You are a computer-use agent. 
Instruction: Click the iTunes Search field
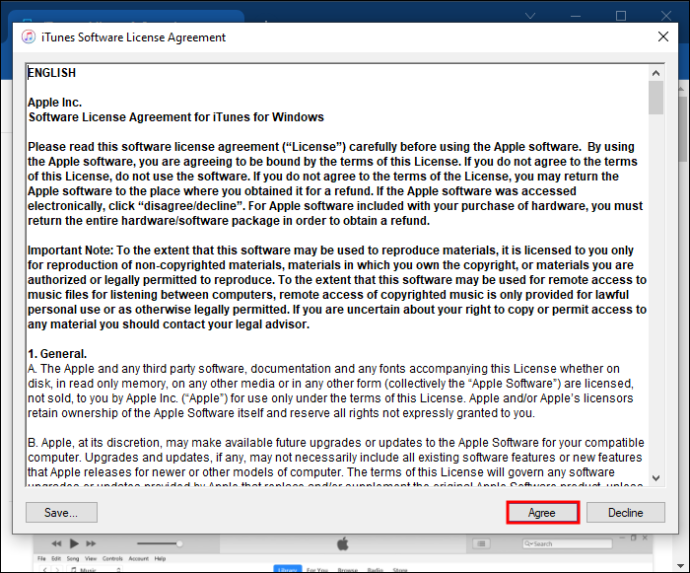[567, 544]
